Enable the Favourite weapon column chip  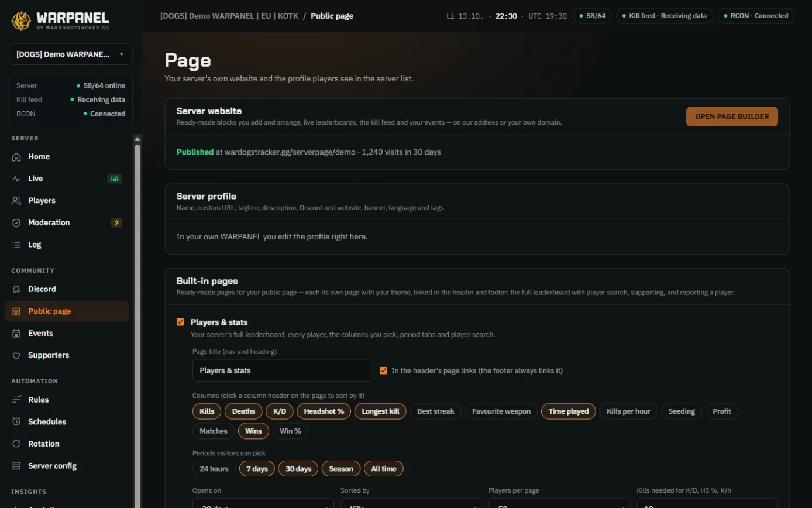[501, 411]
